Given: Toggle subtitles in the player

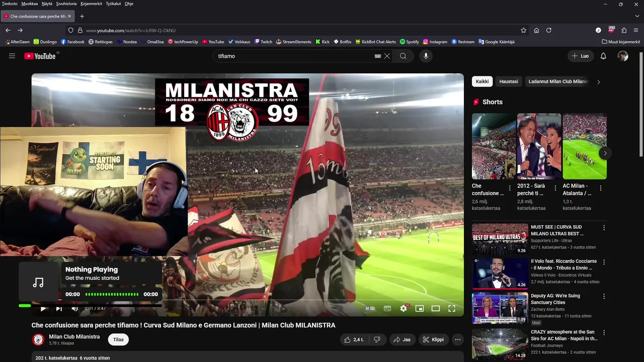Looking at the screenshot, I should coord(387,308).
